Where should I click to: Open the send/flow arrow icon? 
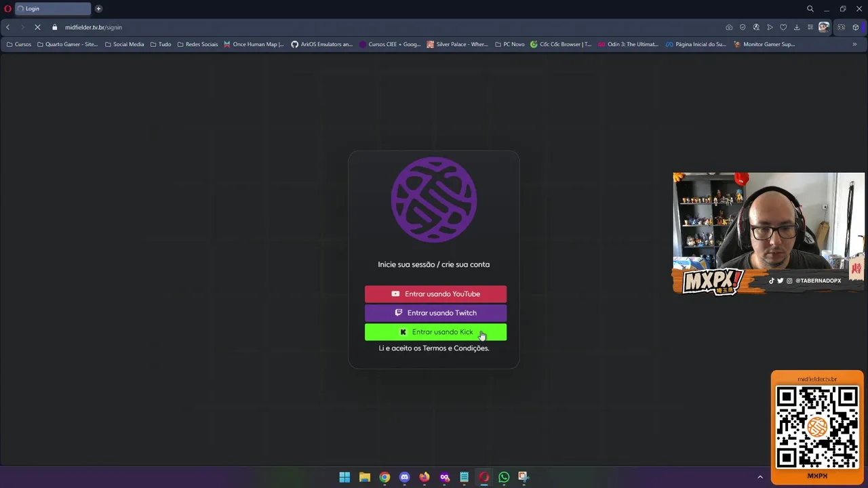(x=770, y=27)
